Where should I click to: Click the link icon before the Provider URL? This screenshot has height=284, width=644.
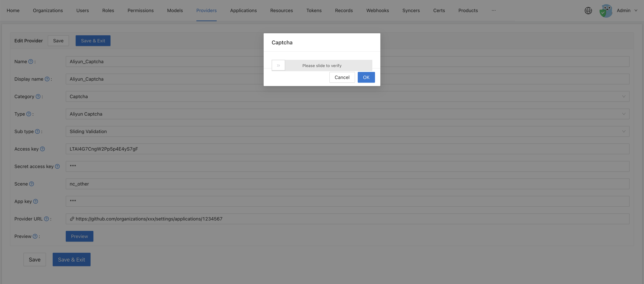tap(72, 219)
